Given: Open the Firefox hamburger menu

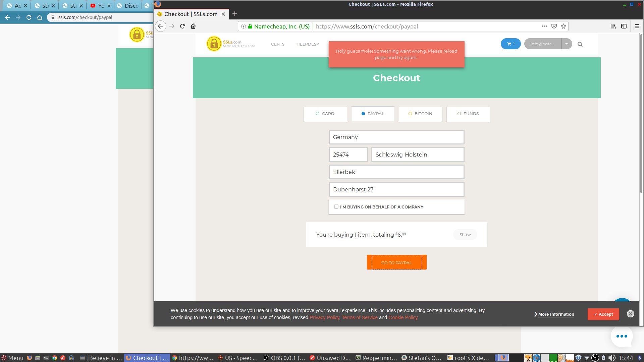Looking at the screenshot, I should 637,26.
